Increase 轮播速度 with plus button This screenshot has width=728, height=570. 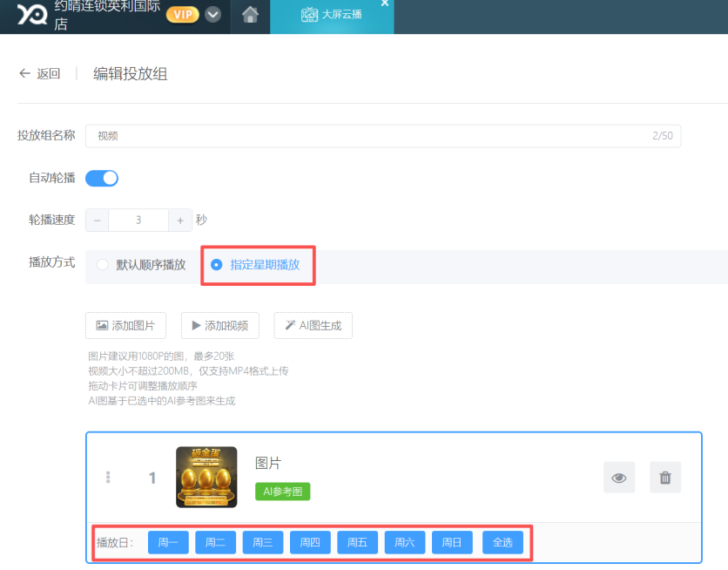click(180, 221)
